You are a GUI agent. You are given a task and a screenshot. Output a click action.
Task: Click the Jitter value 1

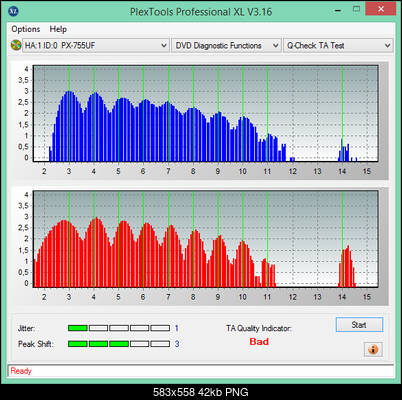177,328
